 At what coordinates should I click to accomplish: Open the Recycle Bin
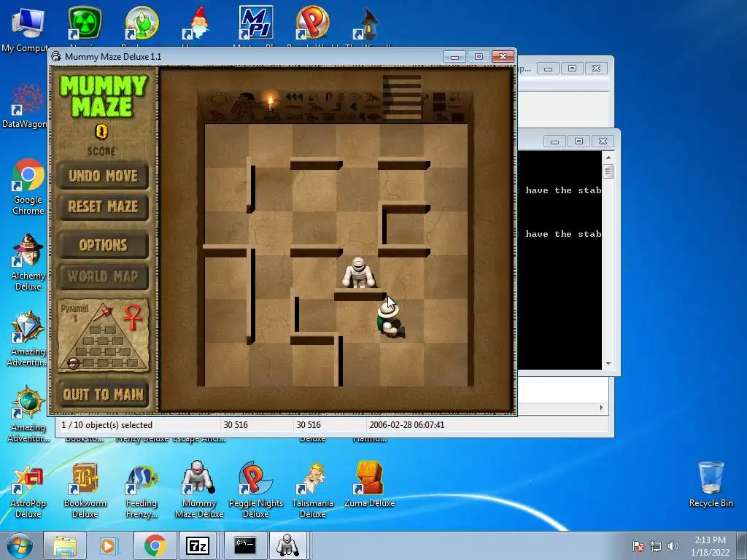711,485
